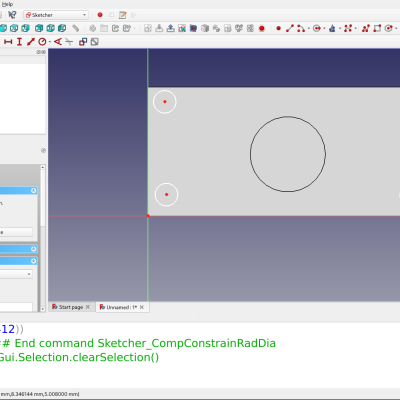This screenshot has width=400, height=400.
Task: Close the Unnamed : 1 document tab
Action: click(142, 307)
